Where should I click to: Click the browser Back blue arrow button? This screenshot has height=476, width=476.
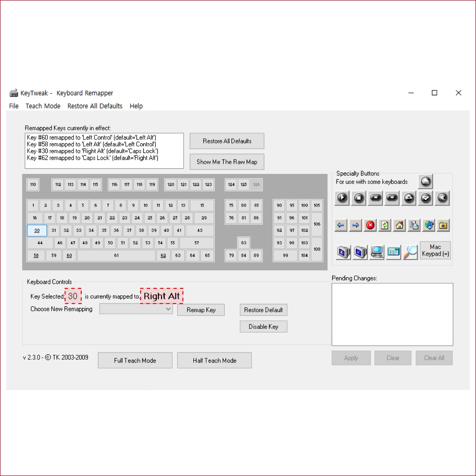[x=341, y=225]
